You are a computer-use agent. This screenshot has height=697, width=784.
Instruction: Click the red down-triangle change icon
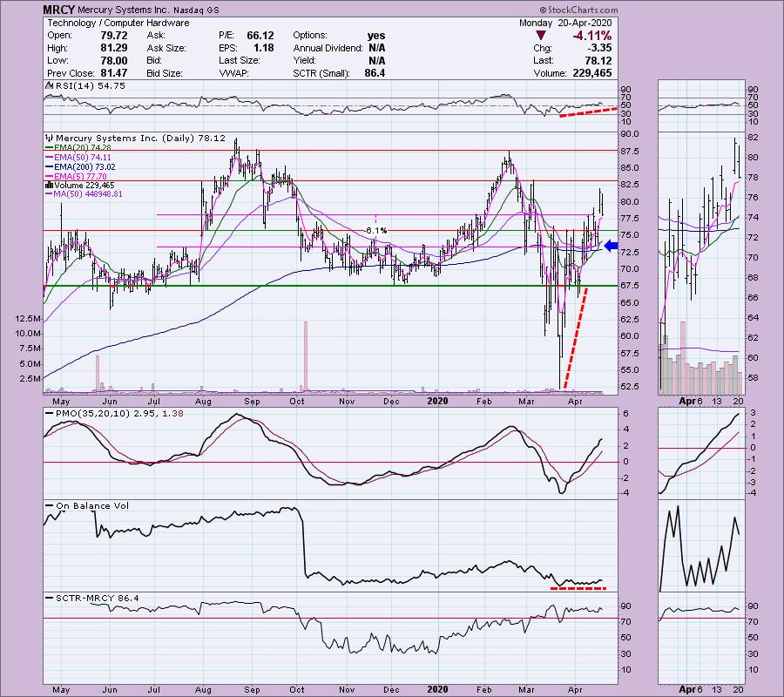point(540,36)
